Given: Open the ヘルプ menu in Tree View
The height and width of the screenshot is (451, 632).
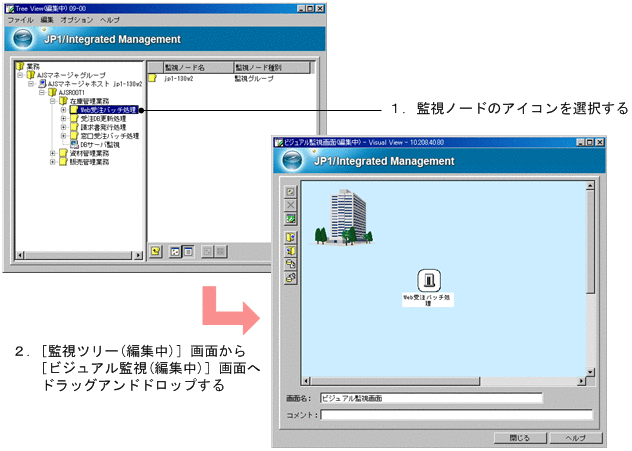Looking at the screenshot, I should point(110,20).
